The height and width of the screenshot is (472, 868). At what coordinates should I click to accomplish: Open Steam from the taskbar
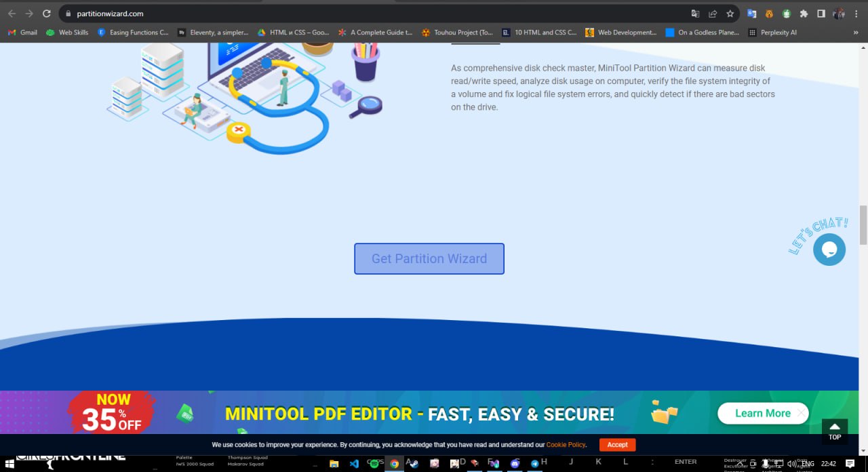414,464
